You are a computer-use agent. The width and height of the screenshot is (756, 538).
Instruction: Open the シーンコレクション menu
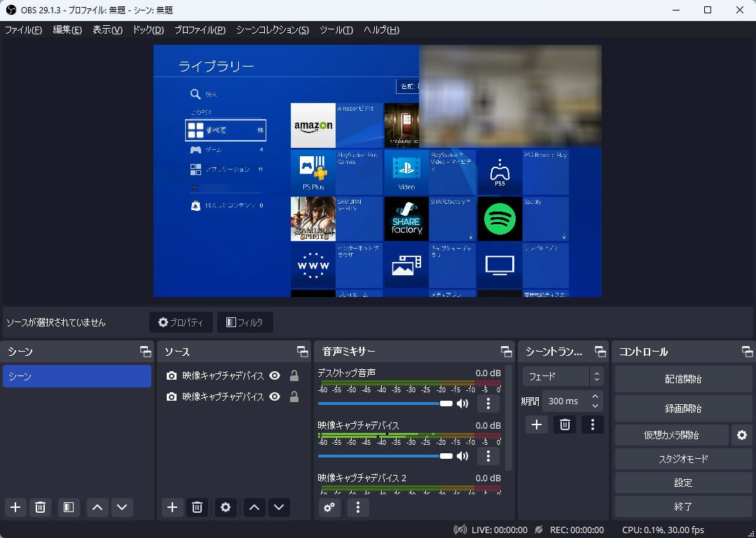pyautogui.click(x=273, y=30)
